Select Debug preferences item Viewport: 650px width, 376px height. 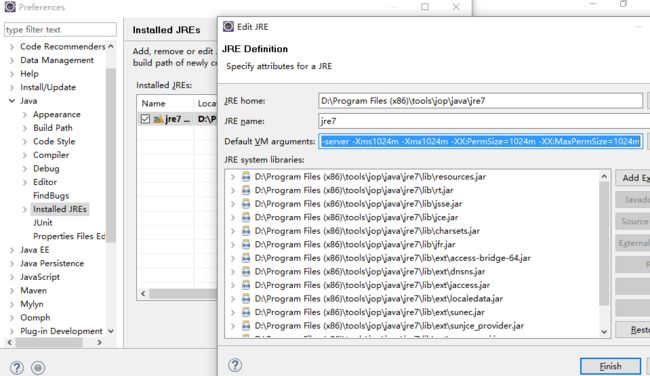click(x=46, y=168)
